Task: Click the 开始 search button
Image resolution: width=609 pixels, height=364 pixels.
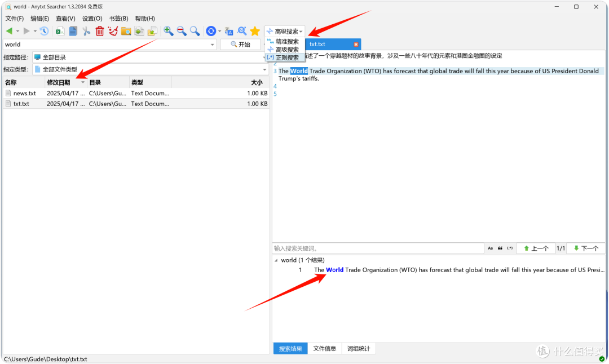Action: pyautogui.click(x=240, y=45)
